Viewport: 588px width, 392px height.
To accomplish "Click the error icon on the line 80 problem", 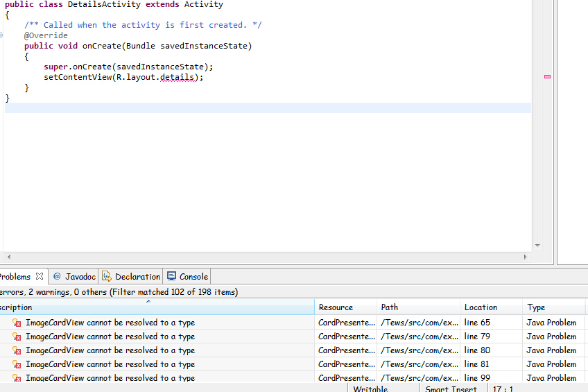I will [17, 350].
